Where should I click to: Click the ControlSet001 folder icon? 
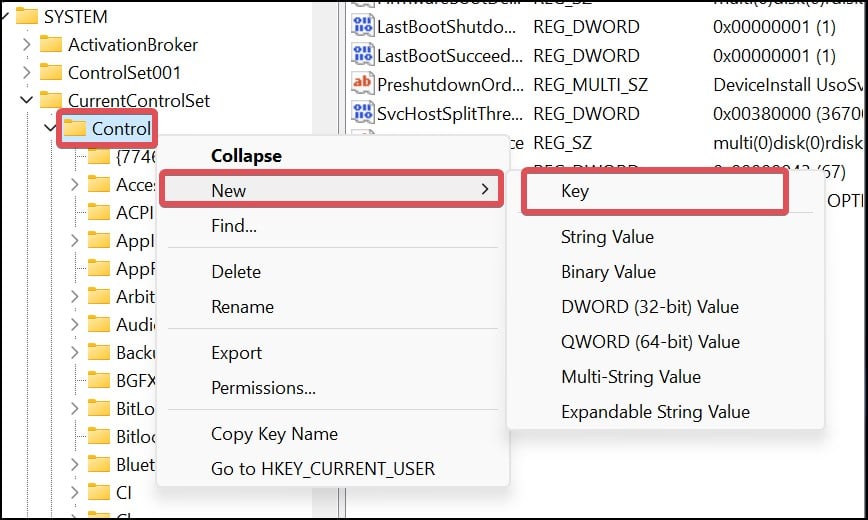pyautogui.click(x=50, y=73)
